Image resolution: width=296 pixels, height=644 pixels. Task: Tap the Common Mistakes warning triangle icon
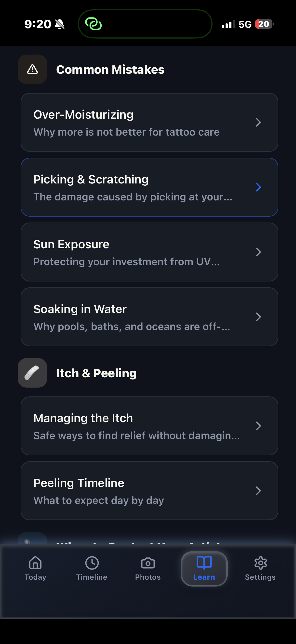coord(32,69)
